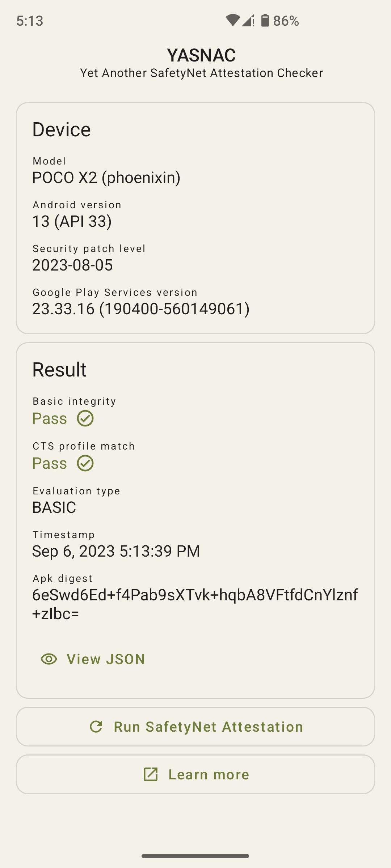Tap the YASNAC app title
Image resolution: width=391 pixels, height=868 pixels.
pyautogui.click(x=201, y=55)
